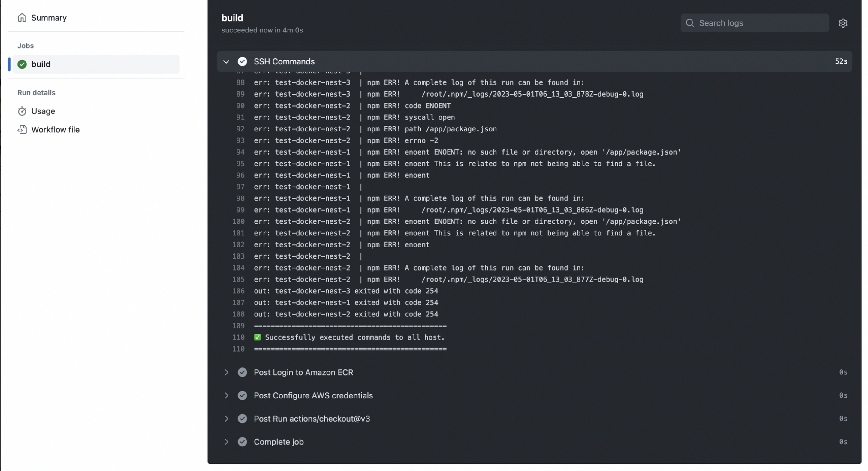Open the Summary page
The height and width of the screenshot is (471, 868).
[x=49, y=17]
